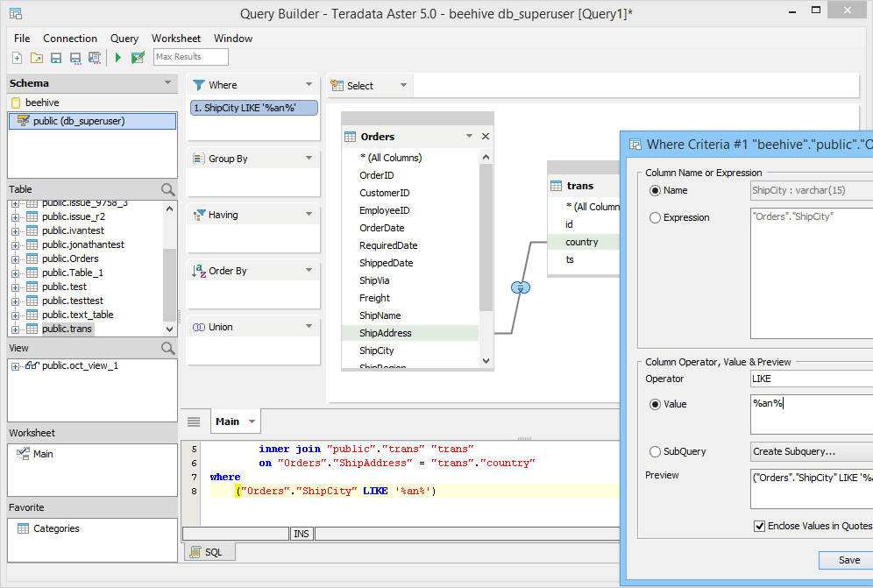Click the Categories favorite table icon
The height and width of the screenshot is (588, 873).
[24, 528]
